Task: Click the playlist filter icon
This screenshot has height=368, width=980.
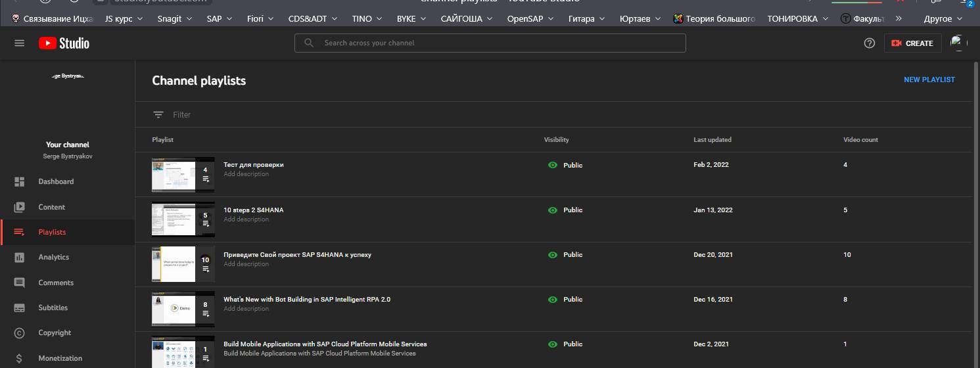Action: 158,115
